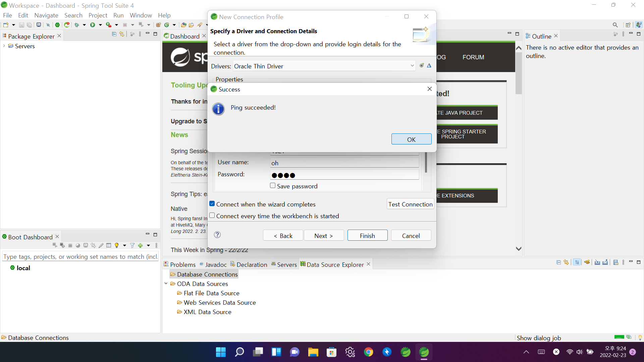Open Chrome from the Windows taskbar

(368, 352)
